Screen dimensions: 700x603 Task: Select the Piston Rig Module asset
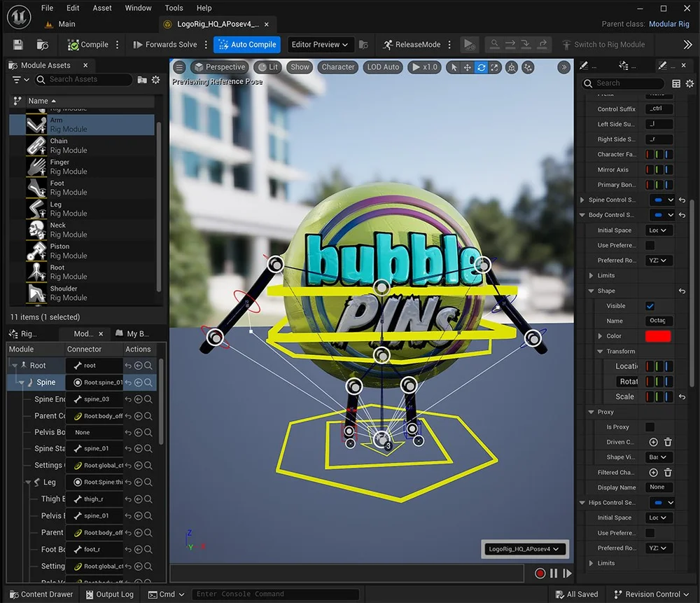pos(82,251)
